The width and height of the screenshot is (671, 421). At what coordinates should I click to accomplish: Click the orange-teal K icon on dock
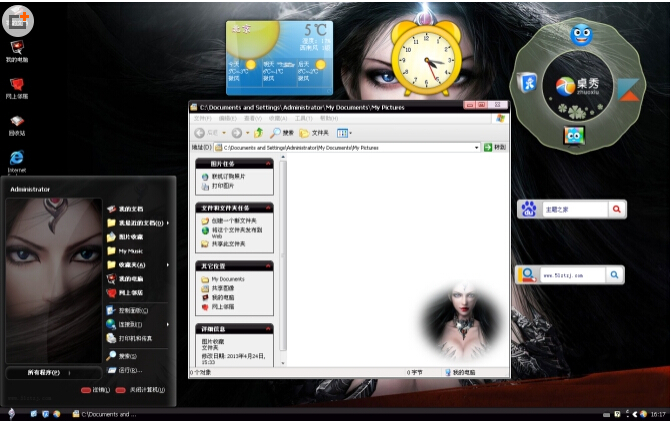[628, 90]
